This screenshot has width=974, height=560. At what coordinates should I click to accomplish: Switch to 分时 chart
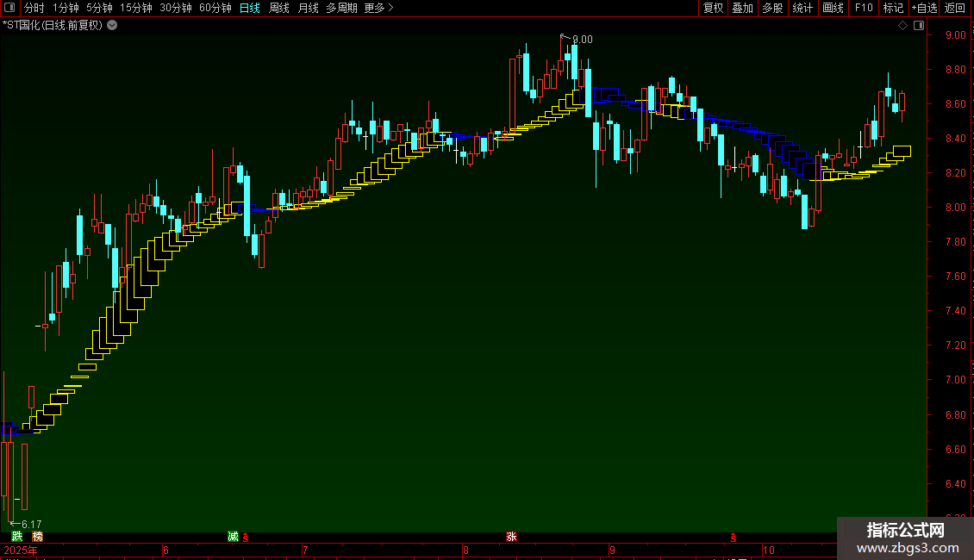point(34,8)
